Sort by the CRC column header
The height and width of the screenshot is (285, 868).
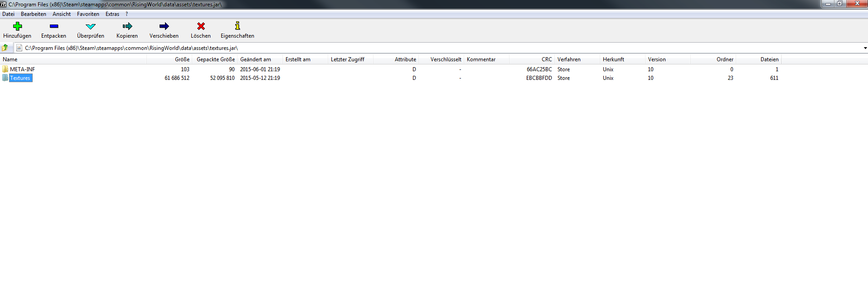[546, 59]
